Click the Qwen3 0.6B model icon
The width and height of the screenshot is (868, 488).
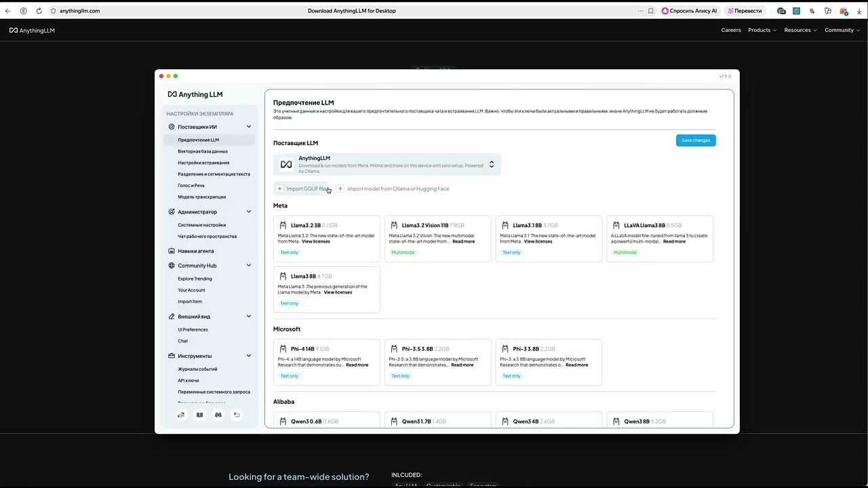[x=283, y=421]
